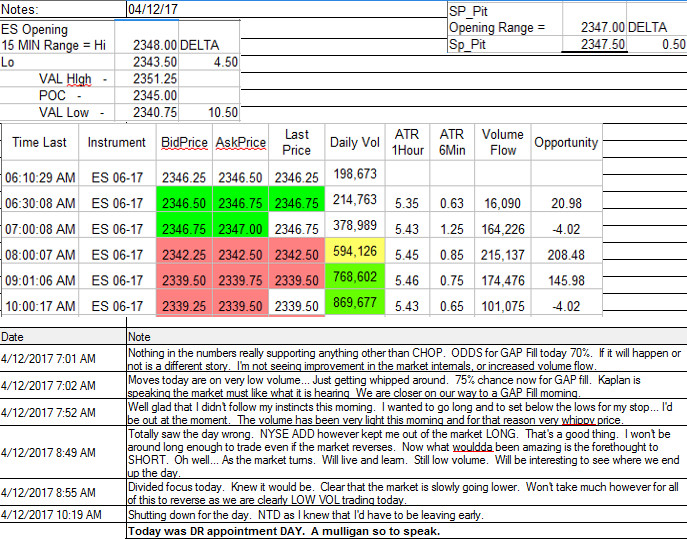687x539 pixels.
Task: Click the Date header of notes table
Action: pyautogui.click(x=63, y=337)
